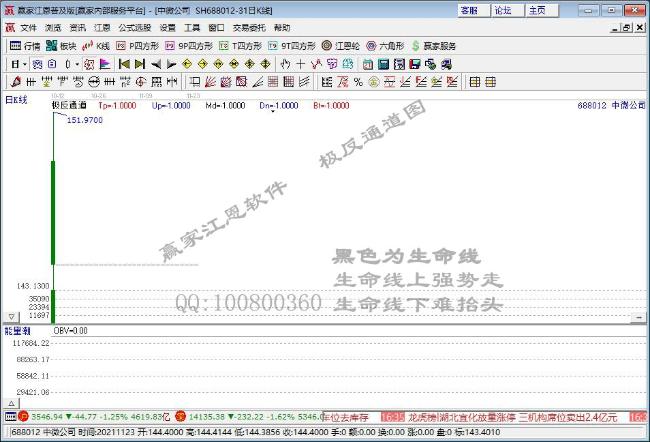Click the yellow concentric circle icon
The height and width of the screenshot is (442, 650).
[x=374, y=82]
